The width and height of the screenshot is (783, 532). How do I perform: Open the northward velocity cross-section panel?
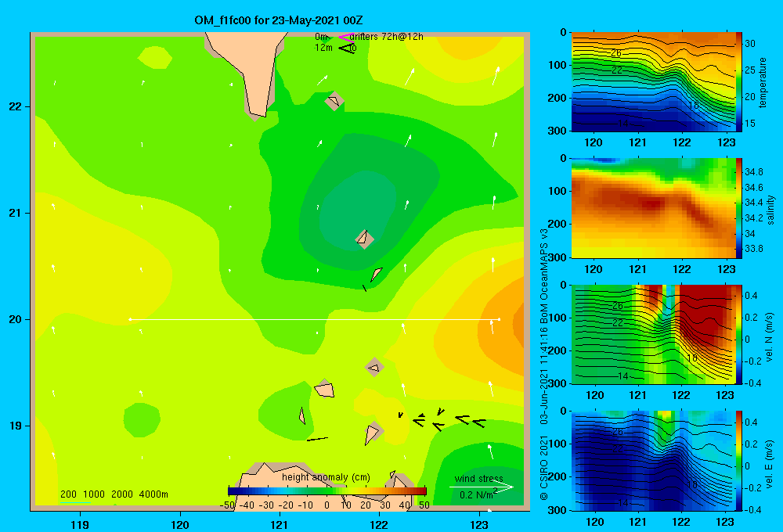pyautogui.click(x=654, y=334)
